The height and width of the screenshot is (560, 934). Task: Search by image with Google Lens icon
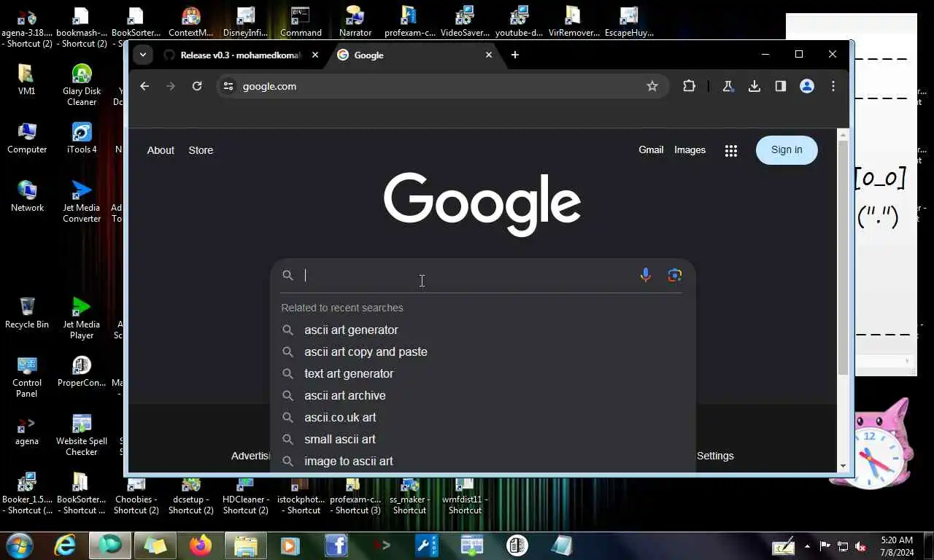(x=675, y=275)
